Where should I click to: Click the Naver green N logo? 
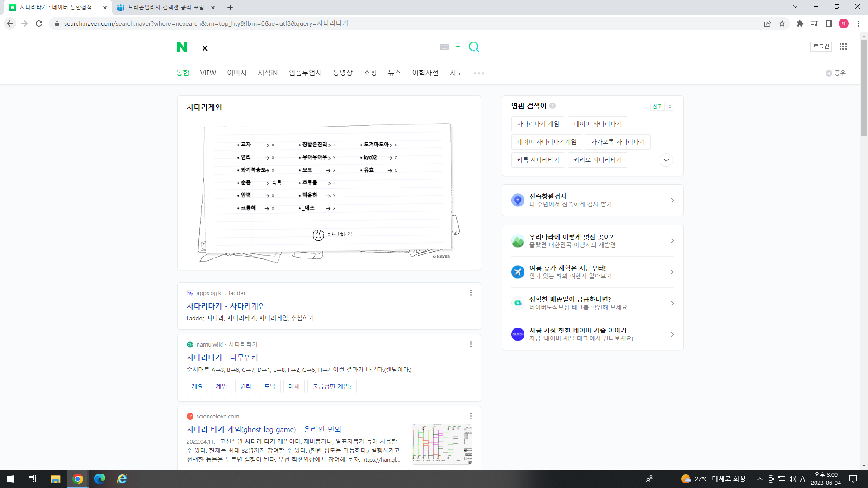tap(182, 47)
